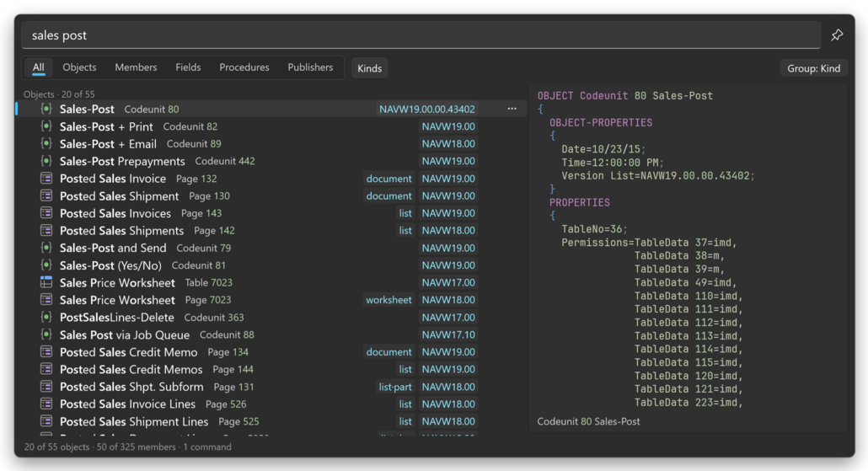Click the page icon for Sales Price Worksheet Page 7023
Viewport: 868px width, 471px height.
coord(46,299)
